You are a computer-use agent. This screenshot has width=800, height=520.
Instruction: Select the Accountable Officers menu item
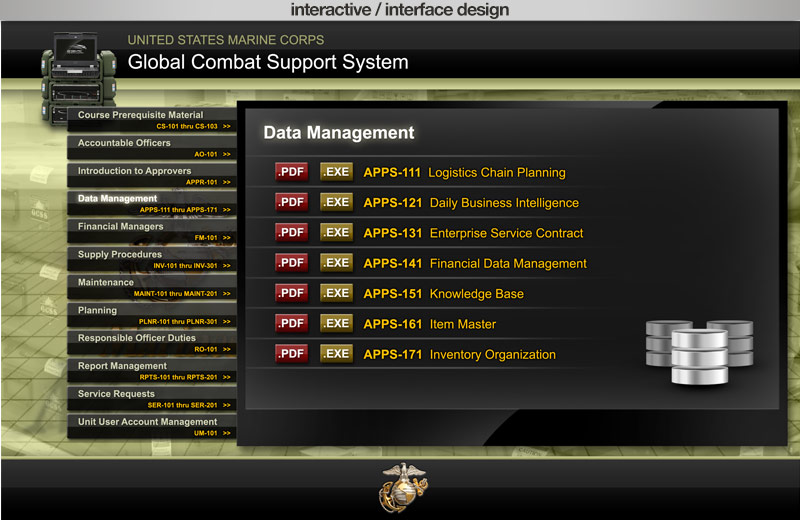coord(124,143)
